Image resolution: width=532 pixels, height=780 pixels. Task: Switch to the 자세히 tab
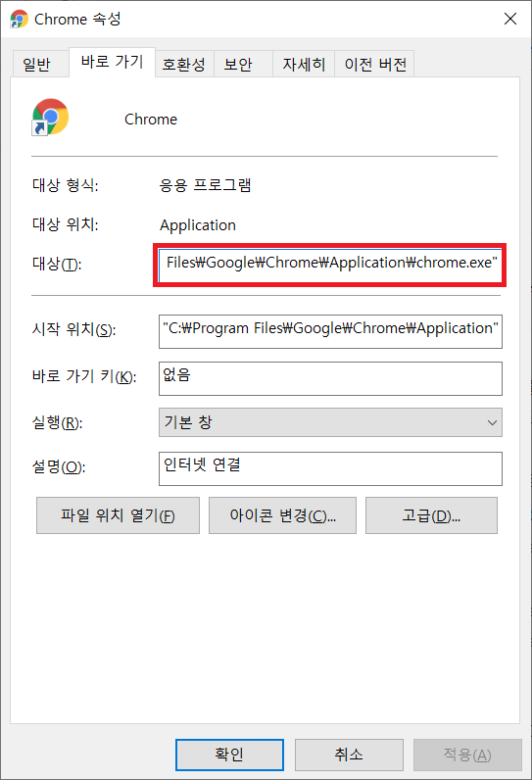[x=304, y=64]
